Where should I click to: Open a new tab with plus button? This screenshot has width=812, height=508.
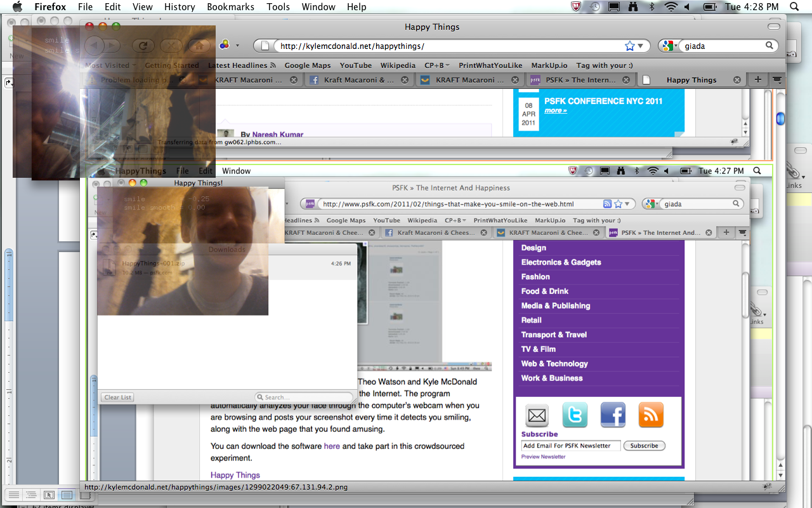(x=757, y=80)
